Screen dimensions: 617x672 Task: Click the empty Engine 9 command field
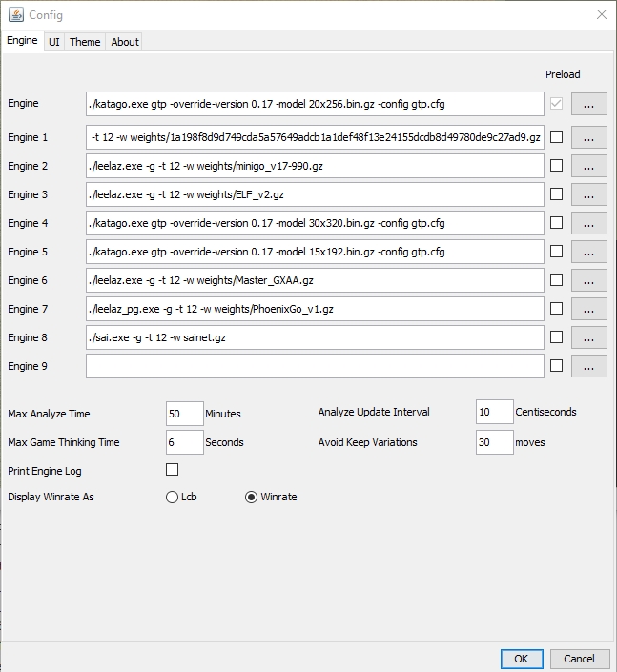tap(314, 366)
